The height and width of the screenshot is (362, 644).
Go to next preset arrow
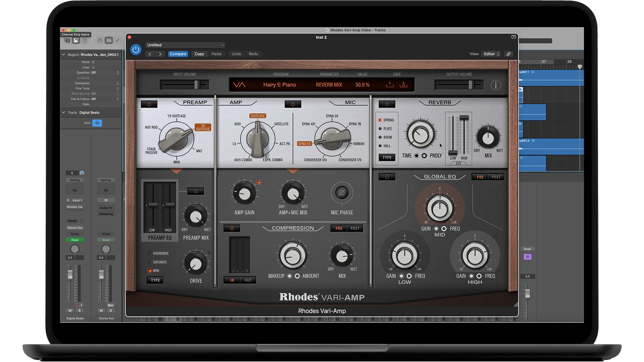160,54
